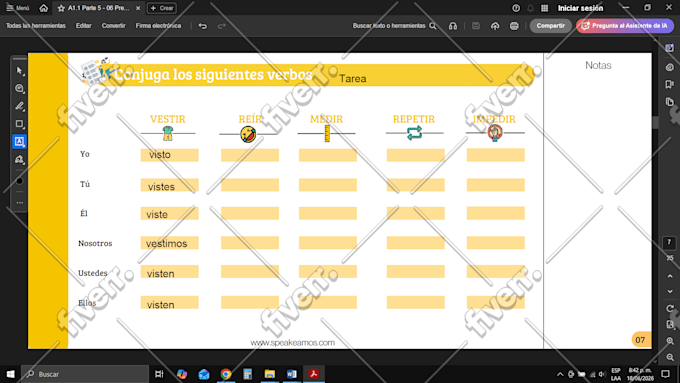Save the file with disk icon
The height and width of the screenshot is (383, 680).
[x=476, y=26]
